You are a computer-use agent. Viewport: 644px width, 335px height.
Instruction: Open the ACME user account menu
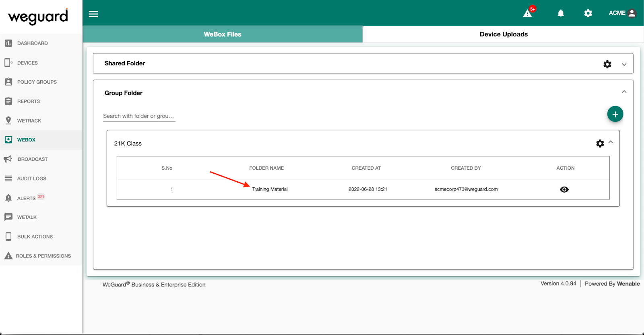[x=622, y=13]
